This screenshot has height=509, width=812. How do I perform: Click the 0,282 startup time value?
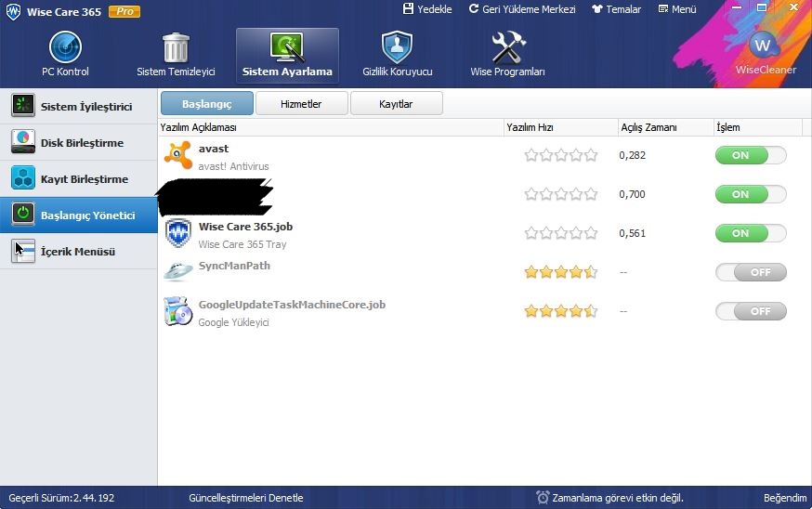633,155
